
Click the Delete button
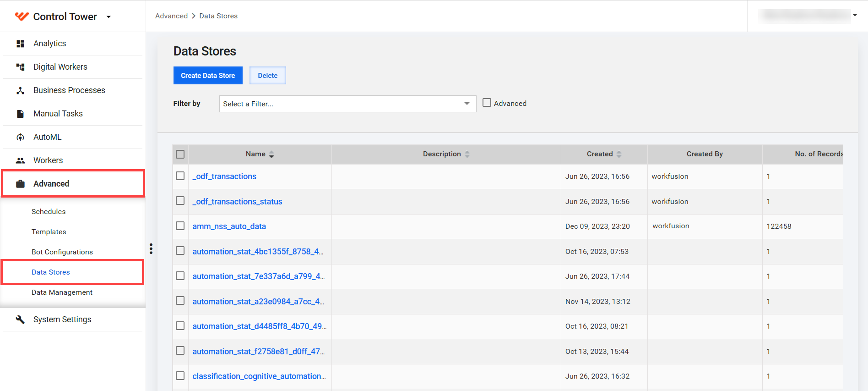tap(267, 76)
